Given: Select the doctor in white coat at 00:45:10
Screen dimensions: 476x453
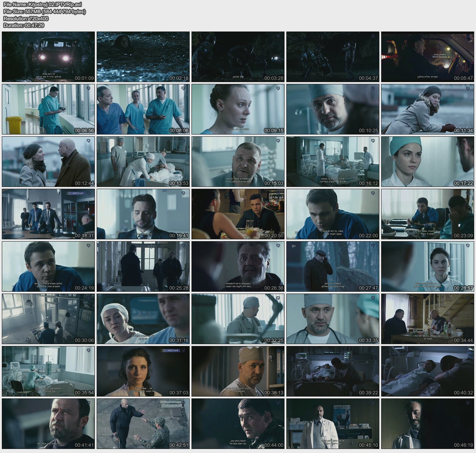Looking at the screenshot, I should point(333,424).
